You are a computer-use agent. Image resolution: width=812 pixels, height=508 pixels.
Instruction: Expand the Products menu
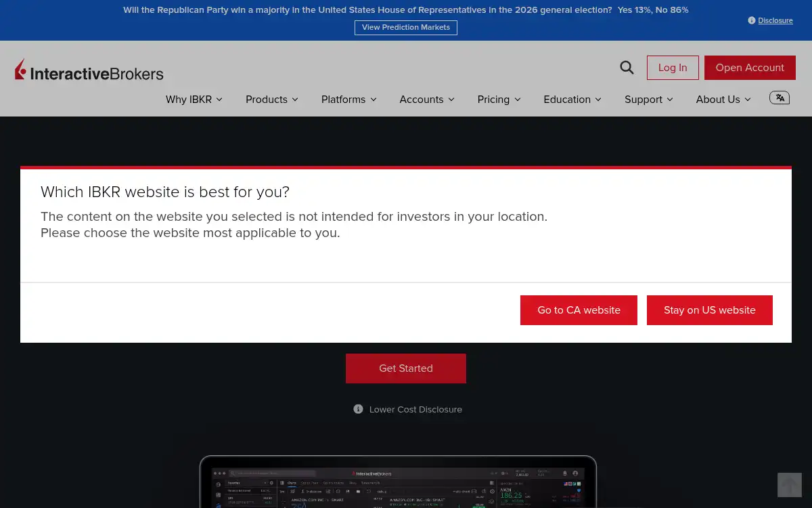click(272, 100)
